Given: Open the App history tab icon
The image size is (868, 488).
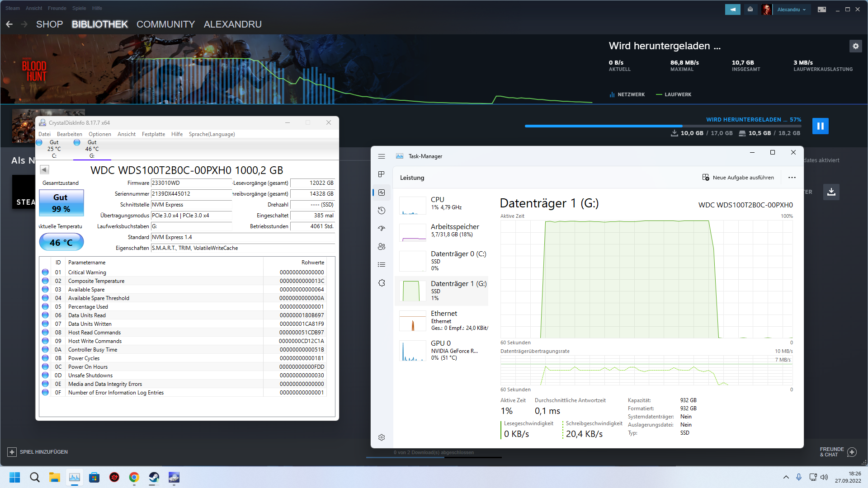Looking at the screenshot, I should (x=382, y=211).
